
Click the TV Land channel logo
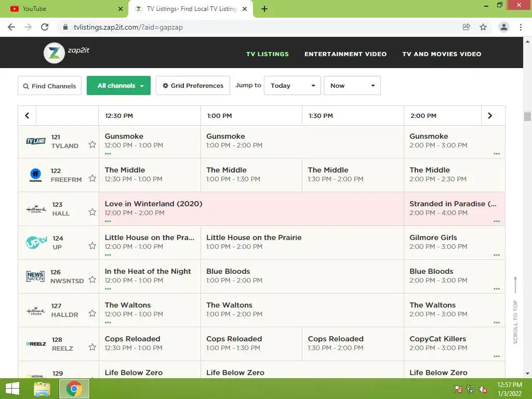36,141
